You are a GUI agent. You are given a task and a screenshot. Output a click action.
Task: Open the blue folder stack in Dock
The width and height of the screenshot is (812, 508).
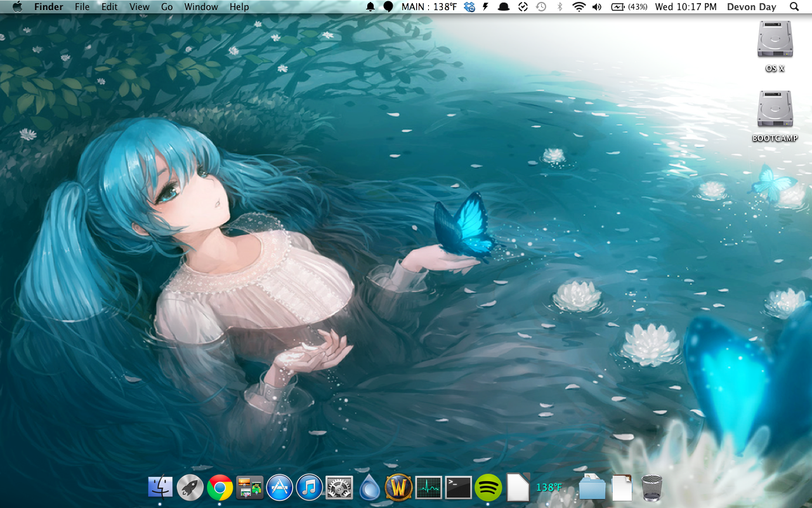[x=592, y=488]
